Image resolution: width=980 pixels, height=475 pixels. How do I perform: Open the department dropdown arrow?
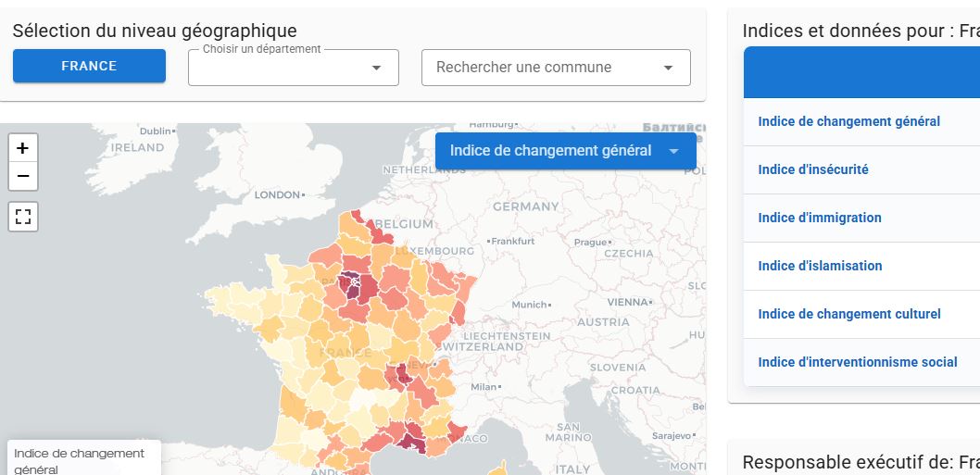(x=376, y=68)
